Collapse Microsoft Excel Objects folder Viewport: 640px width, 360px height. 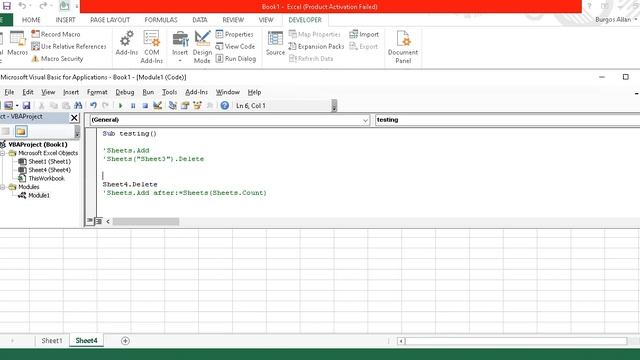click(x=2, y=153)
